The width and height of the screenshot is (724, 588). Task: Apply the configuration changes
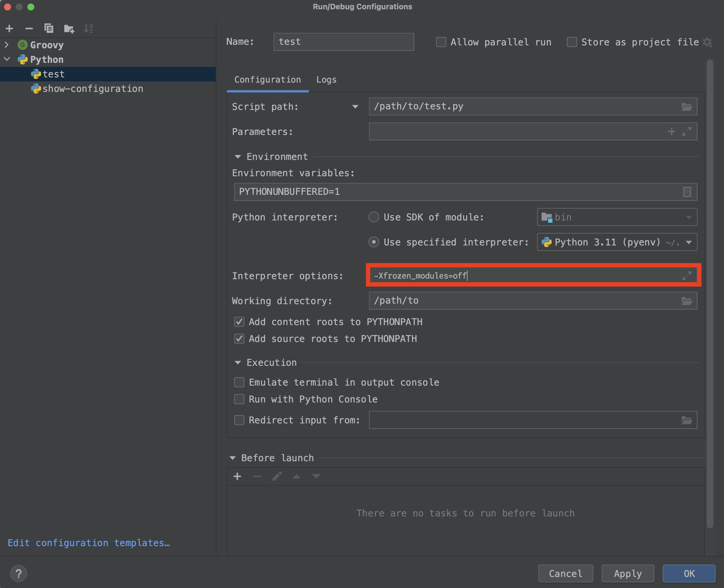pyautogui.click(x=627, y=573)
